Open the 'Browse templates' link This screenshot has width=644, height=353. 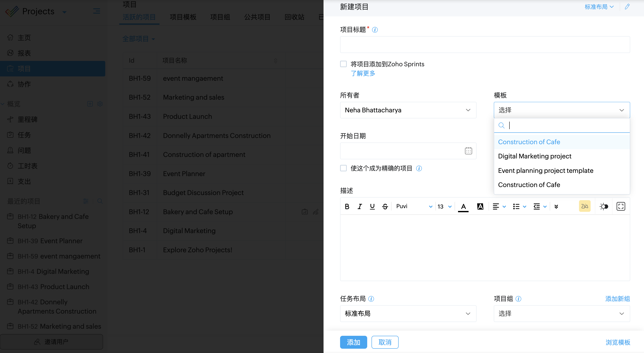click(618, 342)
